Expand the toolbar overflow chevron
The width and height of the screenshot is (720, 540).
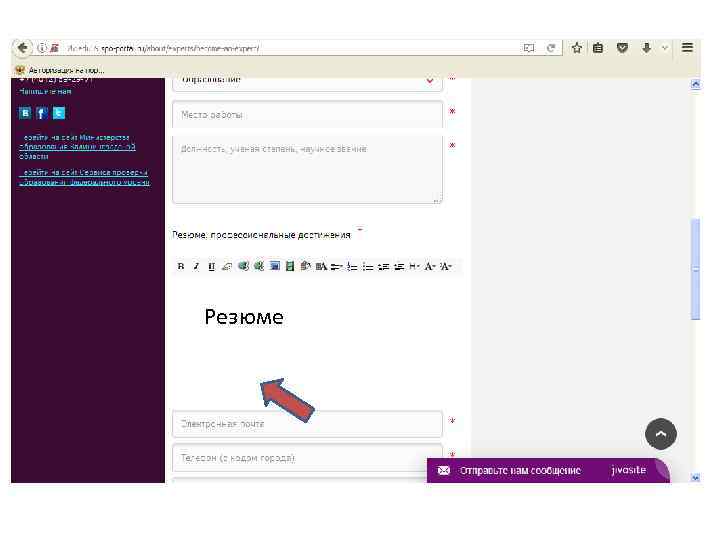tap(664, 48)
